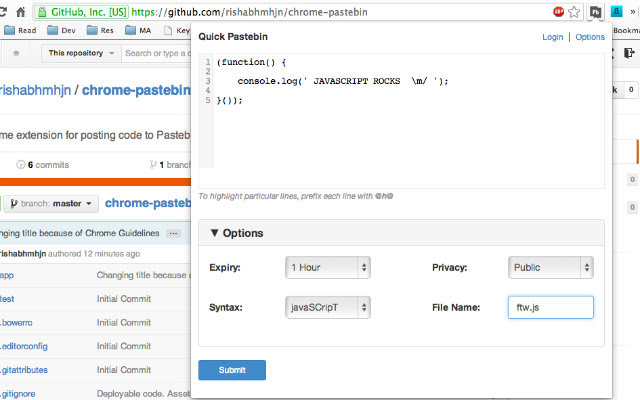This screenshot has height=400, width=640.
Task: Click the latest commit title text
Action: (x=80, y=233)
